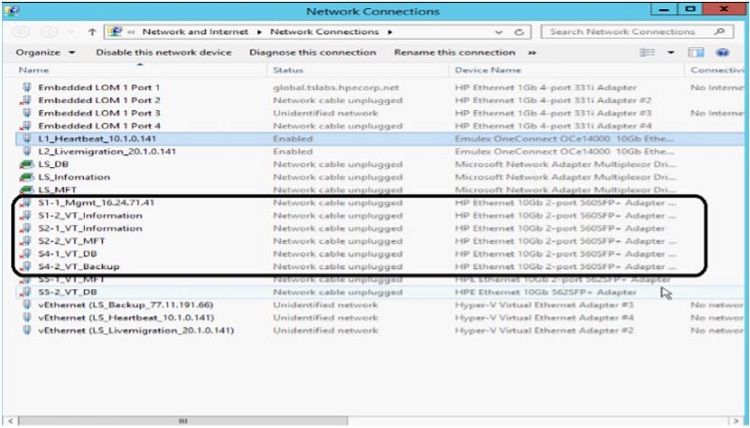Click the Embedded LOM 1 Port 1 adapter icon
Viewport: 750px width, 428px height.
click(x=27, y=87)
